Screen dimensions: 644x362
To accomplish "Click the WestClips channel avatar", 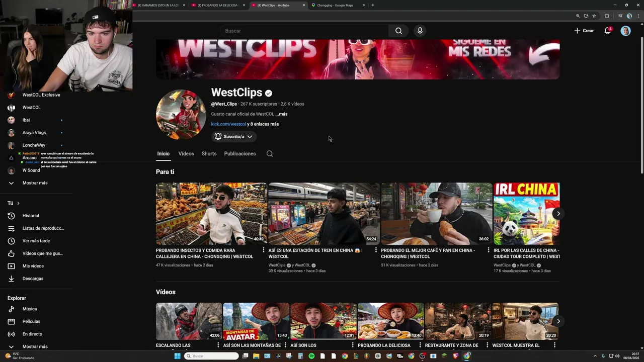I will (x=181, y=115).
